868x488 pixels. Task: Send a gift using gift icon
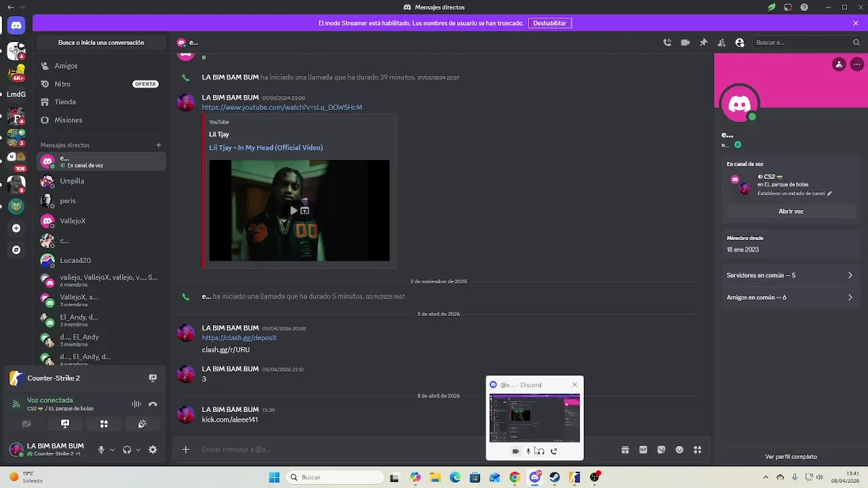coord(625,449)
